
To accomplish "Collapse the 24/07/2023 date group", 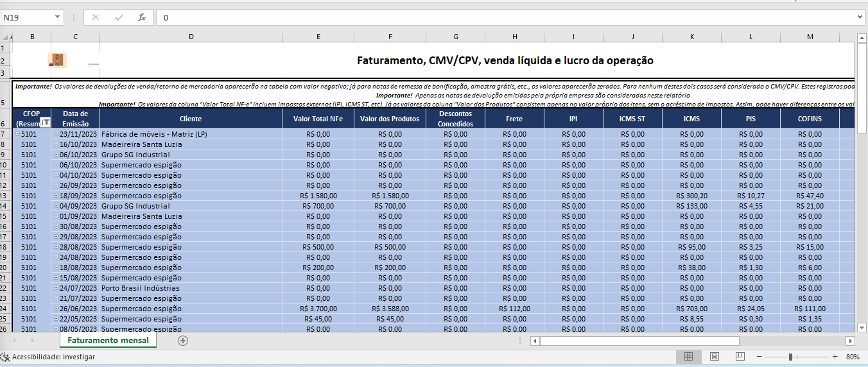I will 56,288.
